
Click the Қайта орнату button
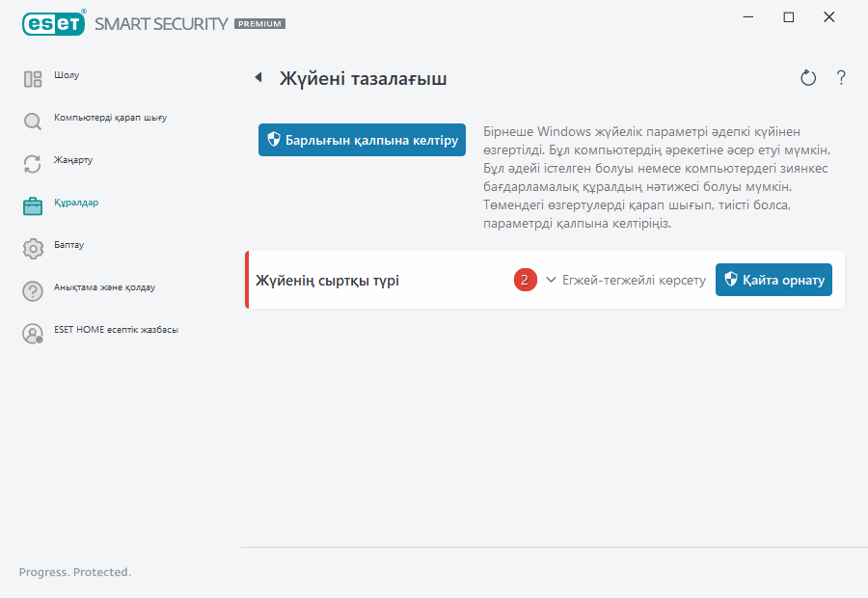(773, 280)
